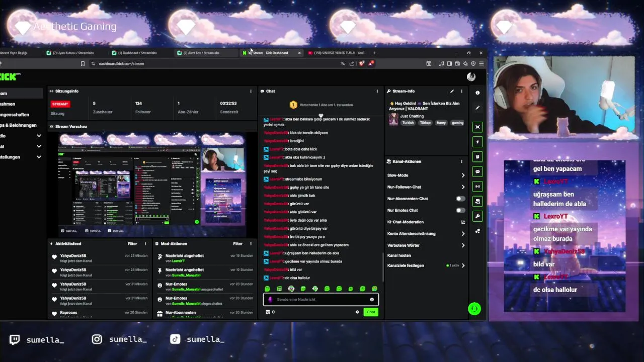Open the Aktivitätsfeed panel's three-dot menu
Screen dimensions: 644x362
click(145, 244)
